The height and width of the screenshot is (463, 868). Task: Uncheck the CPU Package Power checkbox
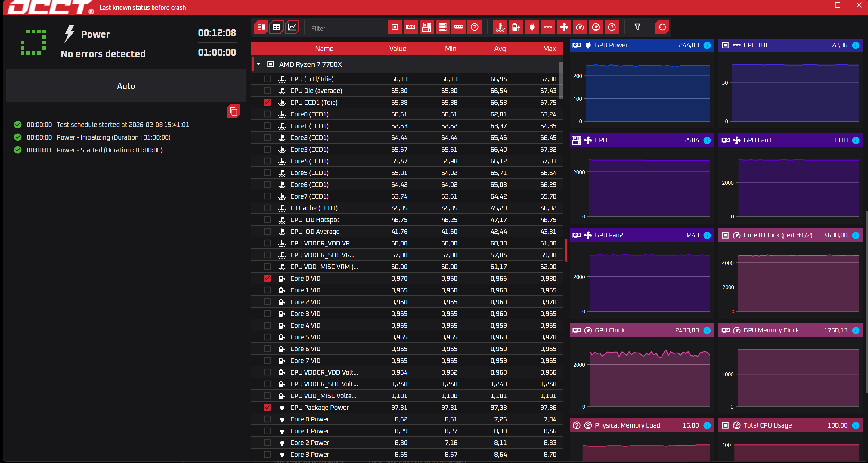click(267, 407)
